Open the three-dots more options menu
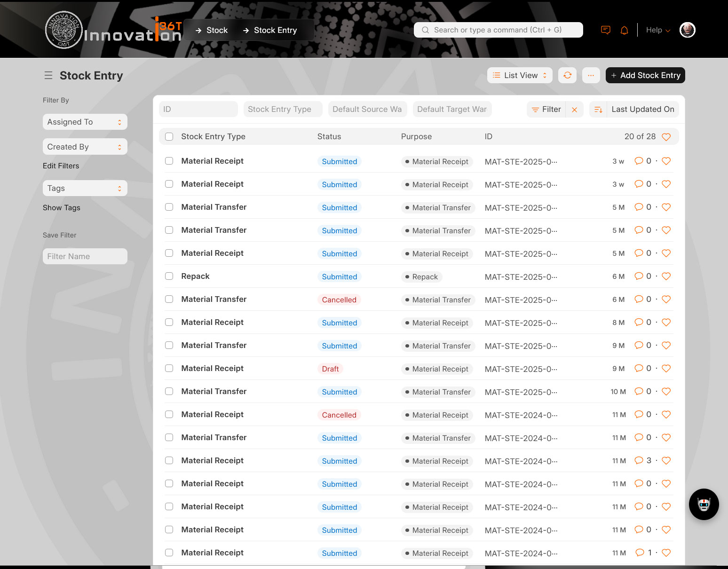The width and height of the screenshot is (728, 569). (x=591, y=75)
